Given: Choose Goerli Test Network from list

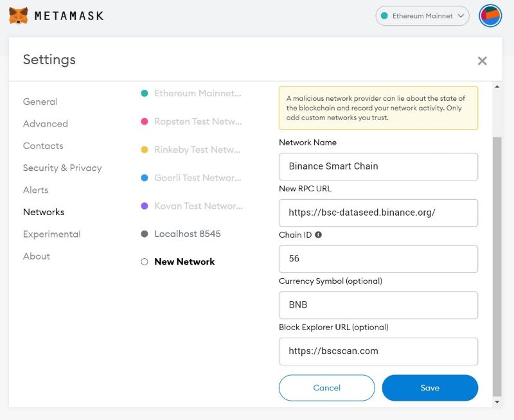Looking at the screenshot, I should point(197,178).
